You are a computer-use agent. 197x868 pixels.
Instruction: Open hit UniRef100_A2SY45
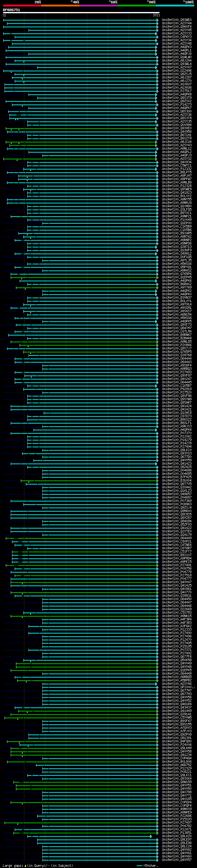coord(176,30)
